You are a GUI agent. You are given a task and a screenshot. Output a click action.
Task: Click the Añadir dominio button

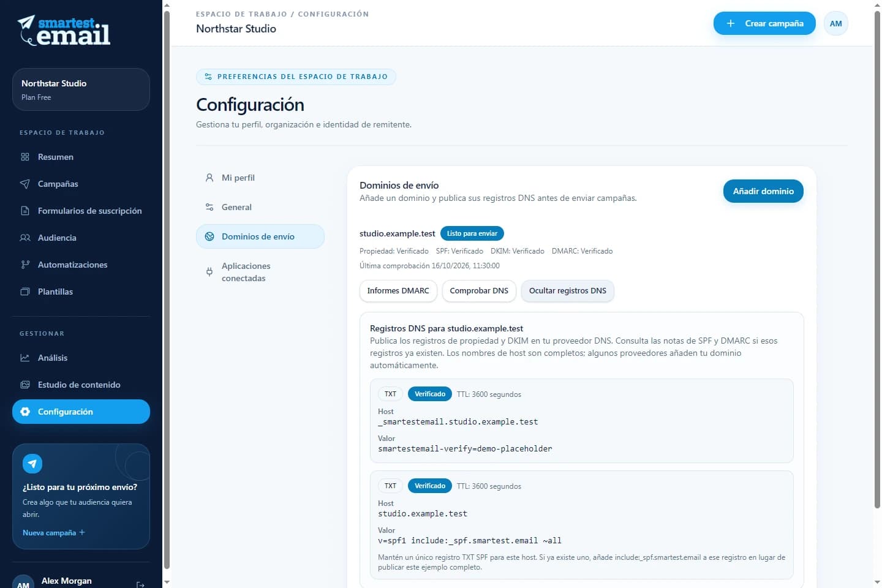[763, 191]
